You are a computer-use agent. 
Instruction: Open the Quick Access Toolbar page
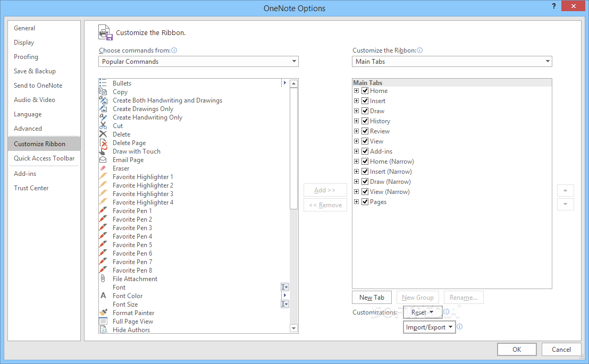[x=44, y=158]
